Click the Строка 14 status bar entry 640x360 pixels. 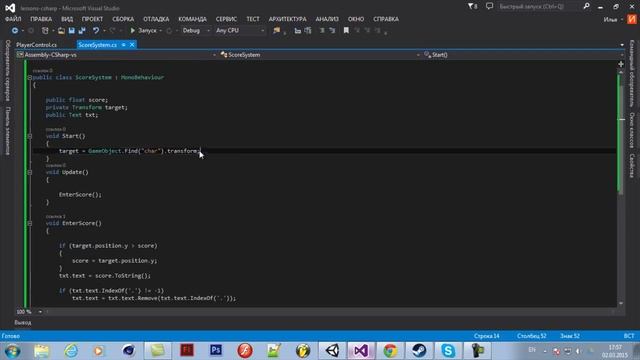[487, 336]
